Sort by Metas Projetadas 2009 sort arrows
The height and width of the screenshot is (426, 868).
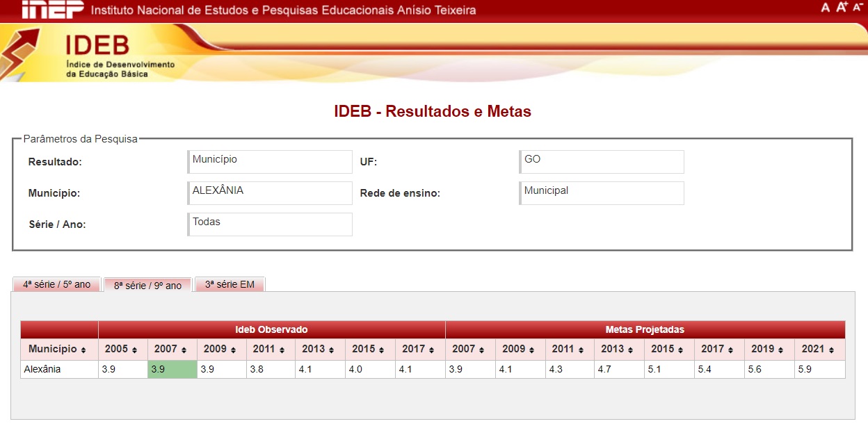[531, 350]
